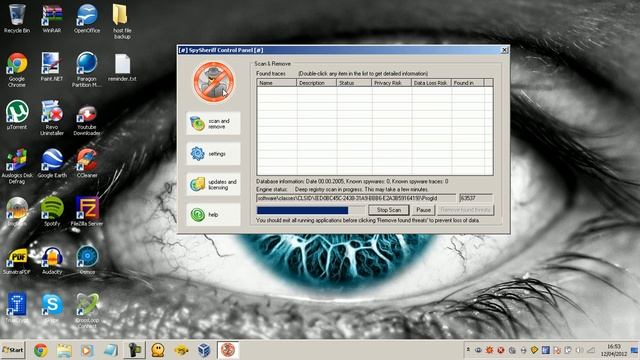Click the VirtualBox cube taskbar icon

click(204, 350)
